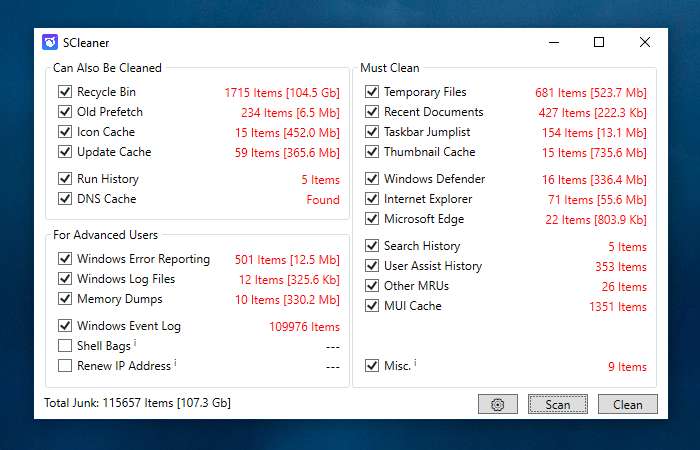The width and height of the screenshot is (700, 450).
Task: Uncheck the Temporary Files checkbox
Action: (372, 92)
